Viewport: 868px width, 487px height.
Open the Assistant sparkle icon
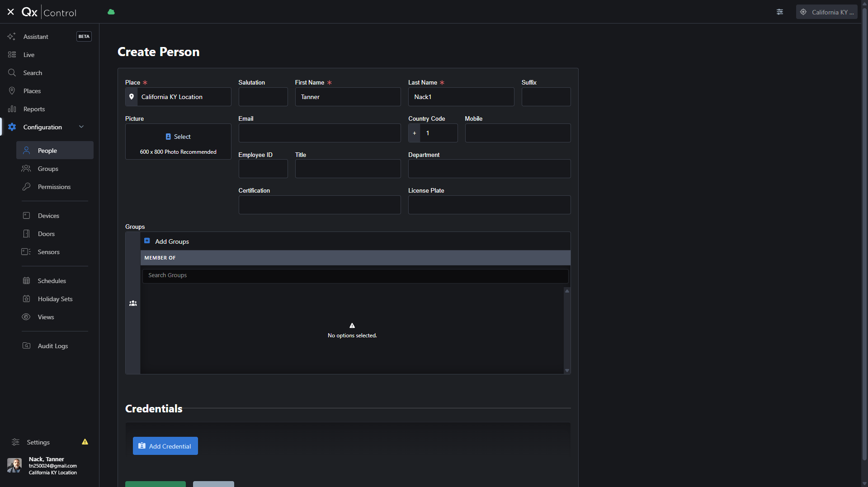pos(12,37)
